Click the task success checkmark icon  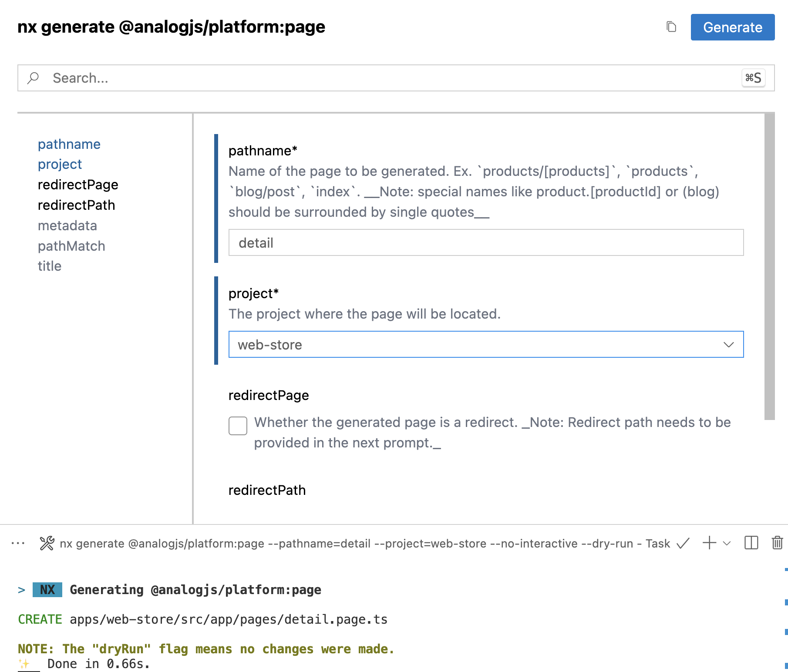pyautogui.click(x=683, y=543)
